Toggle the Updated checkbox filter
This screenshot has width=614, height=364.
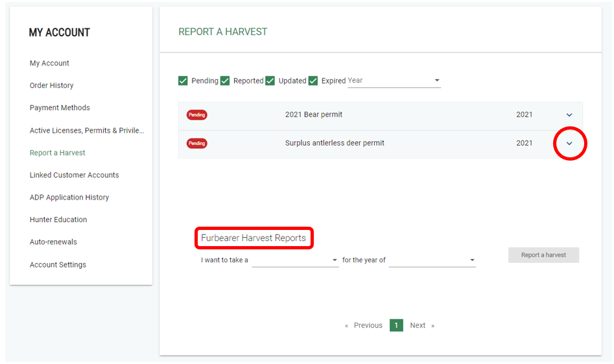pyautogui.click(x=270, y=81)
